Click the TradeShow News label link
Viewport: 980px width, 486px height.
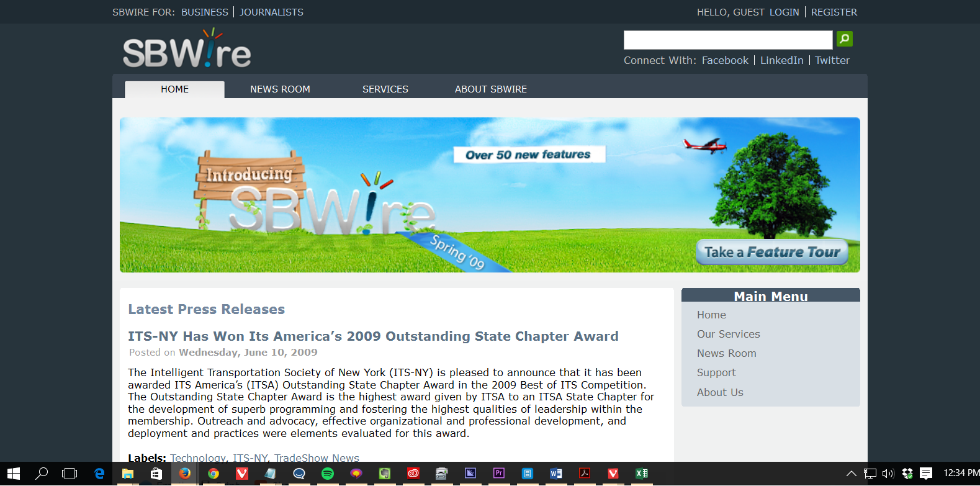point(317,457)
